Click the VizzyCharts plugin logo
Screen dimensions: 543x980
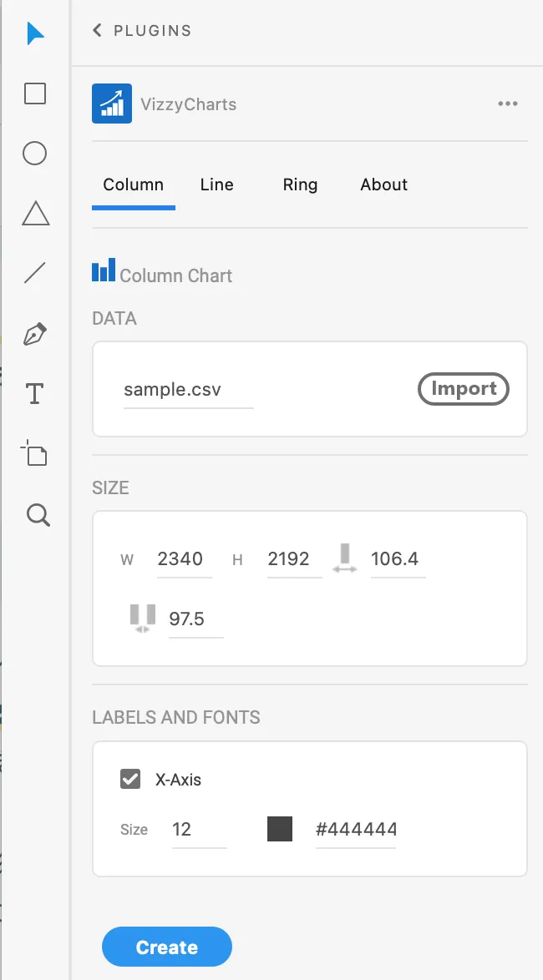click(x=112, y=104)
